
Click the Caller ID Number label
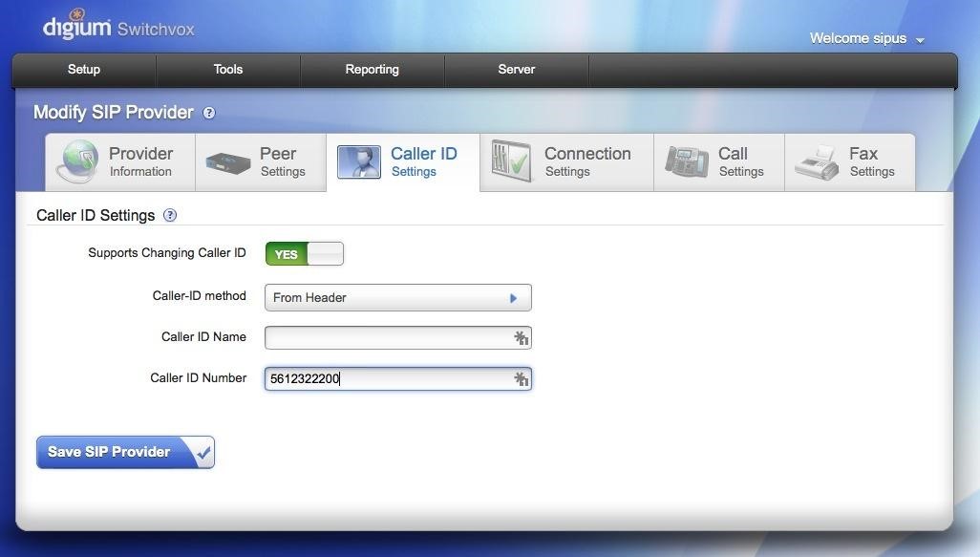point(198,378)
